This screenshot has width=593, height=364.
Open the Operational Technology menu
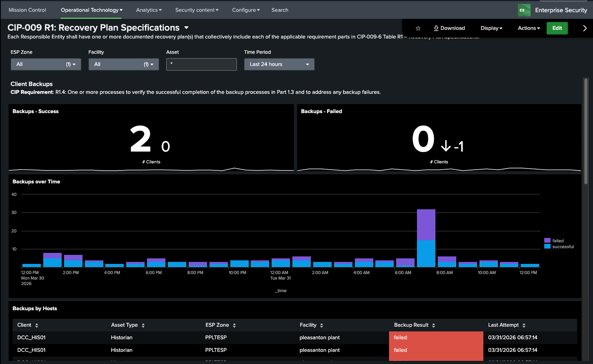point(91,10)
